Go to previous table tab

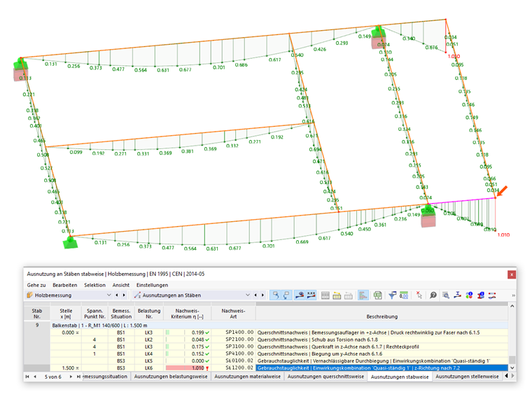coord(34,377)
